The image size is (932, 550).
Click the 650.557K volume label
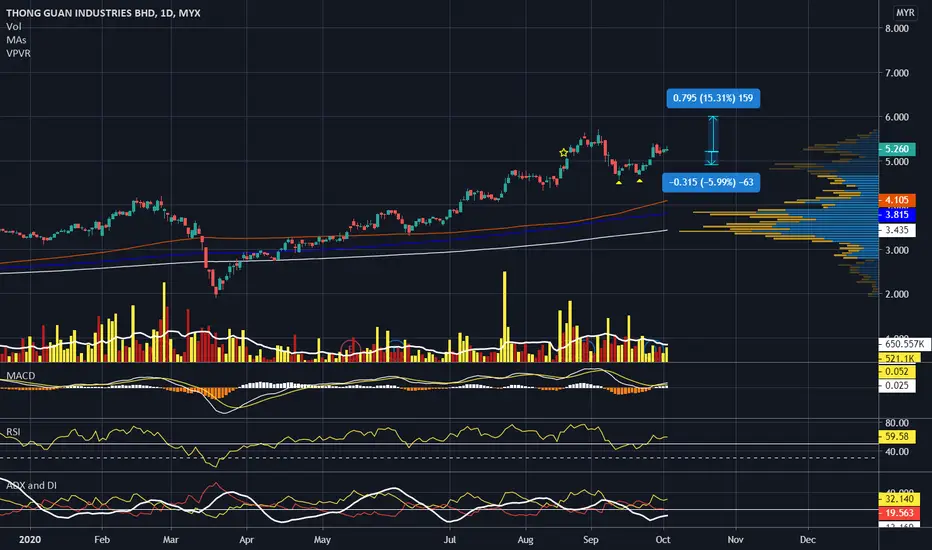[904, 344]
